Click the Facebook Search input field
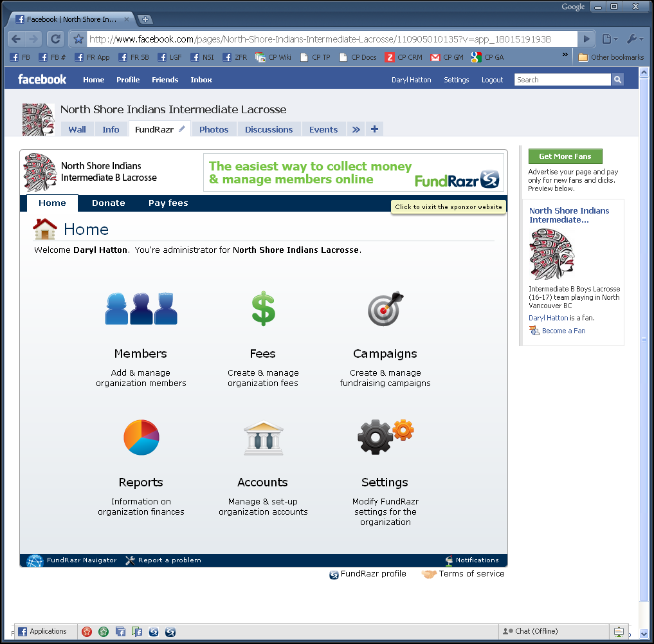Screen dimensions: 654x644 tap(563, 80)
